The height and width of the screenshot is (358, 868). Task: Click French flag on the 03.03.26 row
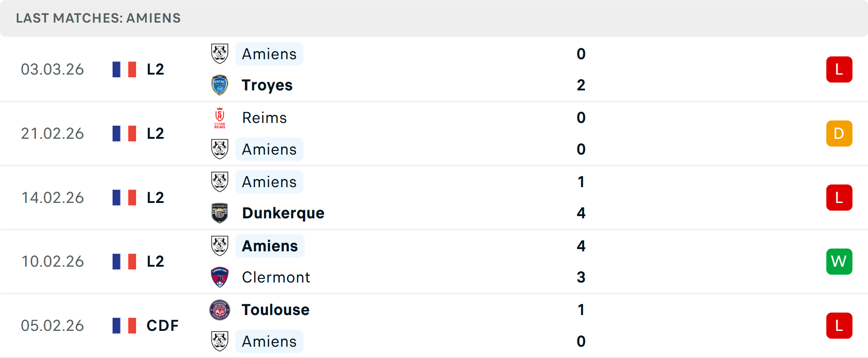point(124,69)
